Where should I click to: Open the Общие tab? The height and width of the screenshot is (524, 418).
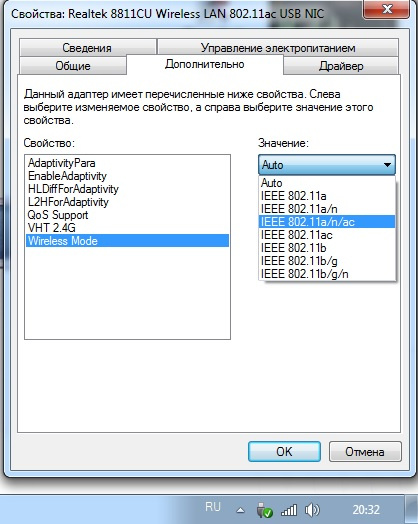point(73,66)
